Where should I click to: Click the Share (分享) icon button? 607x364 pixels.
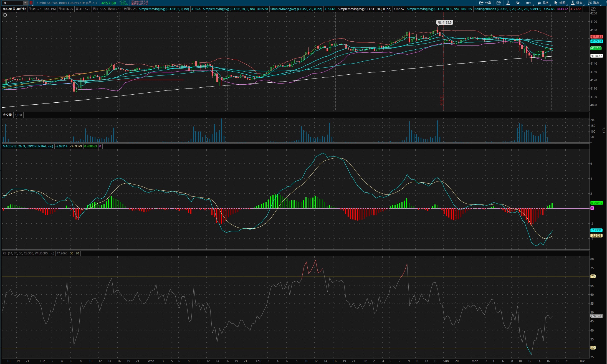pyautogui.click(x=485, y=3)
